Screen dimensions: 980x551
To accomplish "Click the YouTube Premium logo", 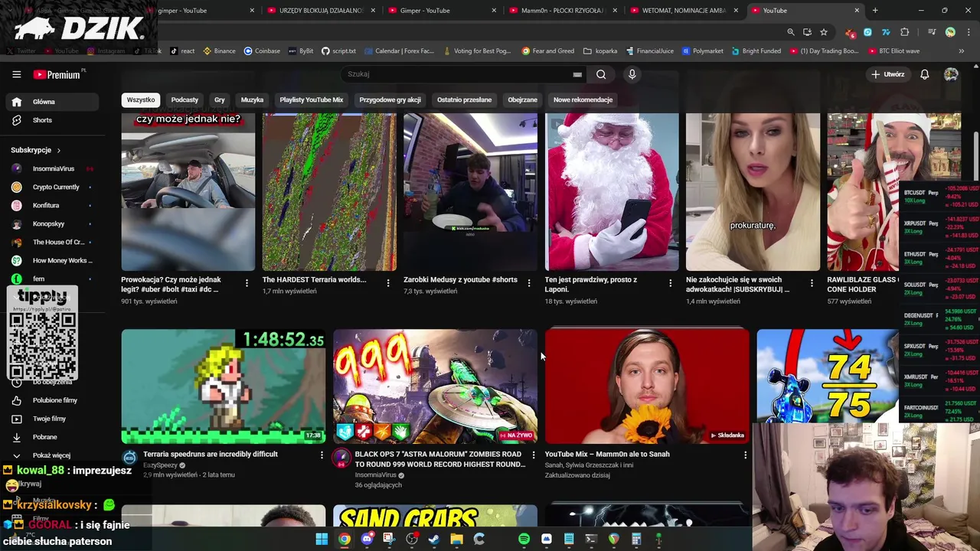I will click(x=57, y=74).
